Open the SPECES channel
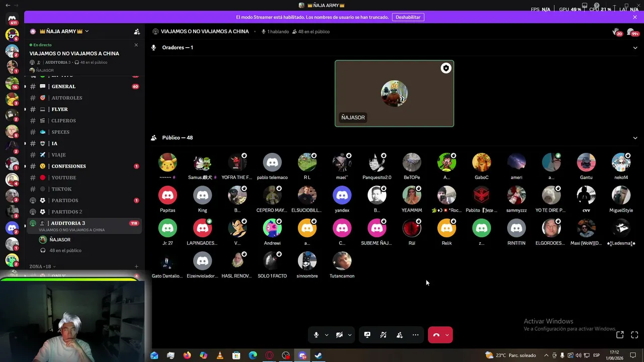 tap(84, 132)
